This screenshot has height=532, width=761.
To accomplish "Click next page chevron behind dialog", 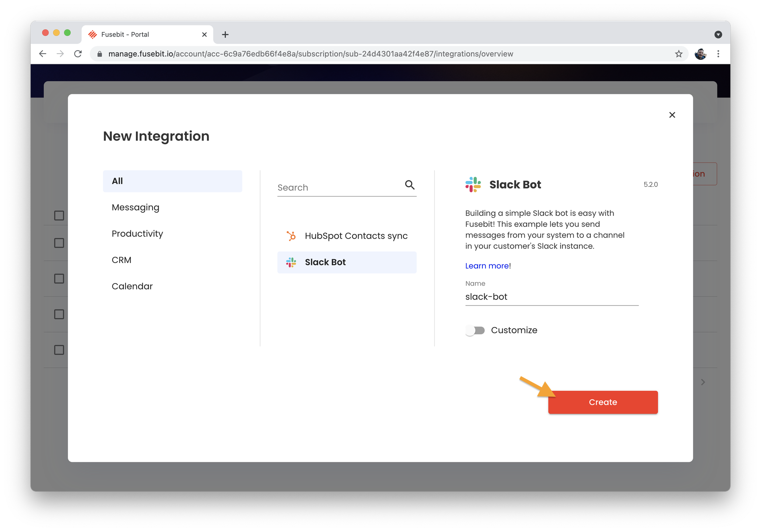I will [703, 382].
